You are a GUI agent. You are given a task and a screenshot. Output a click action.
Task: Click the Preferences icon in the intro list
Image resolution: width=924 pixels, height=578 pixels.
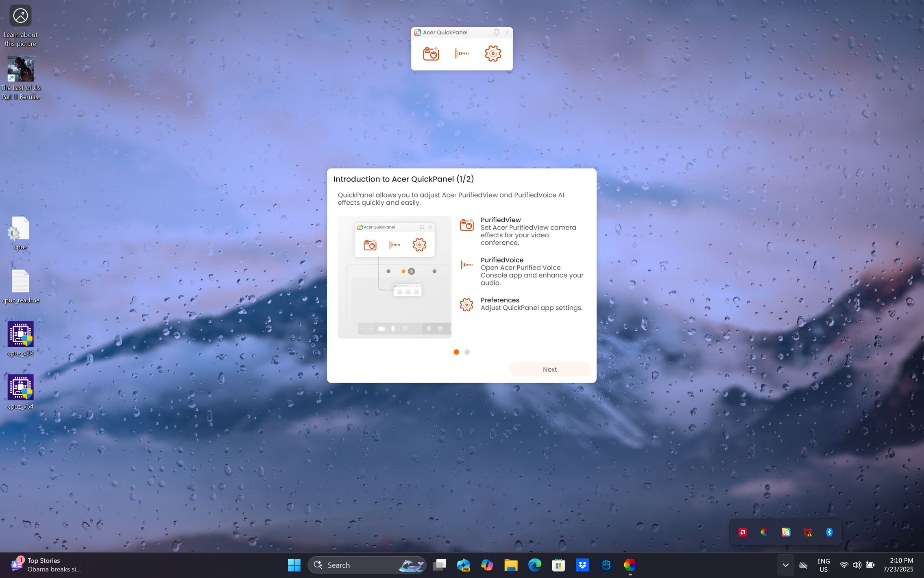(x=466, y=304)
